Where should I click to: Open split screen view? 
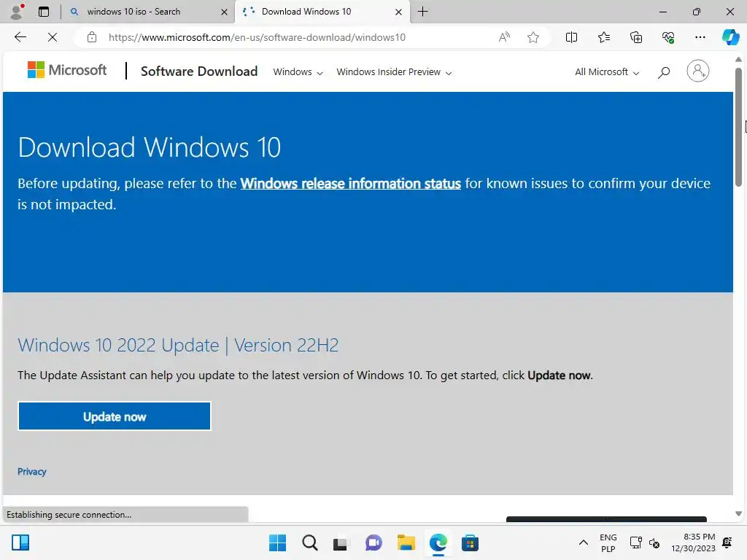click(x=571, y=37)
